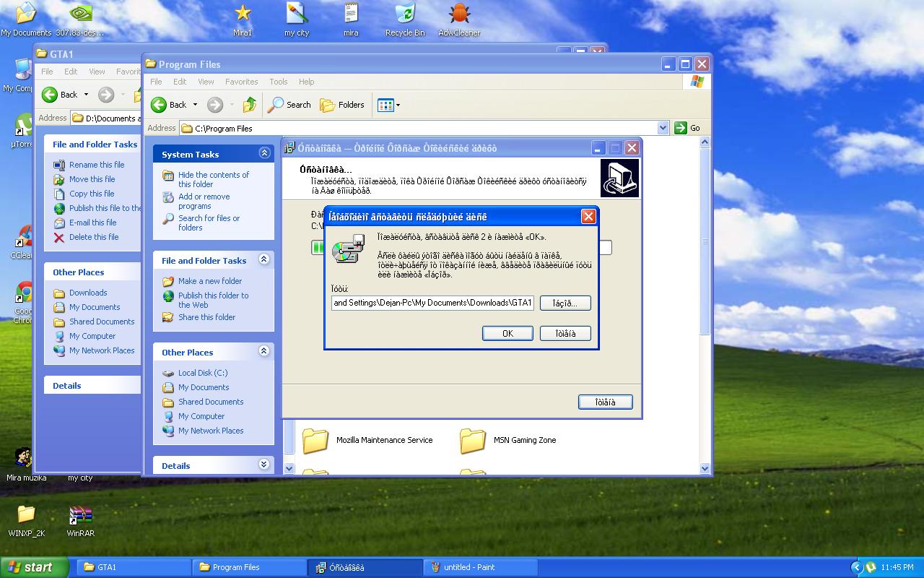The height and width of the screenshot is (578, 924).
Task: Open Shared Documents in GTA1 Other Places
Action: click(102, 322)
